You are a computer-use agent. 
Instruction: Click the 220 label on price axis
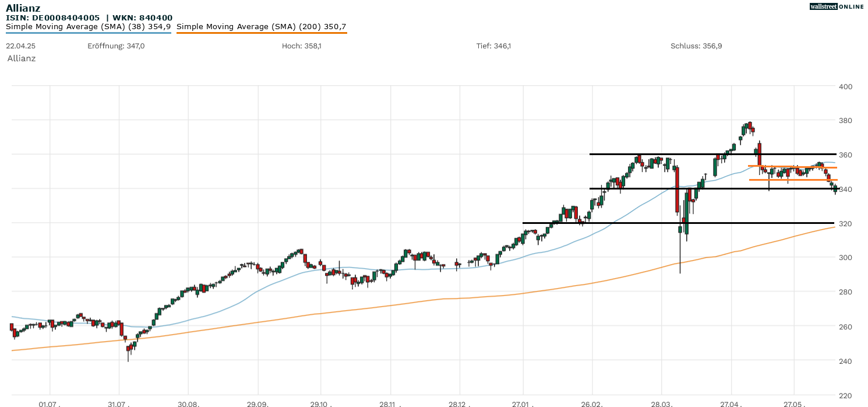[x=845, y=395]
